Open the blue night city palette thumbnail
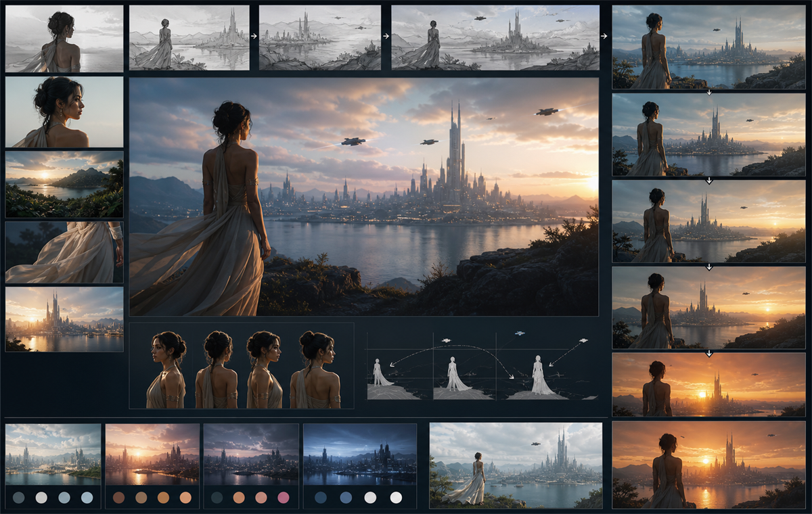Screen dimensions: 812x514 pyautogui.click(x=359, y=454)
